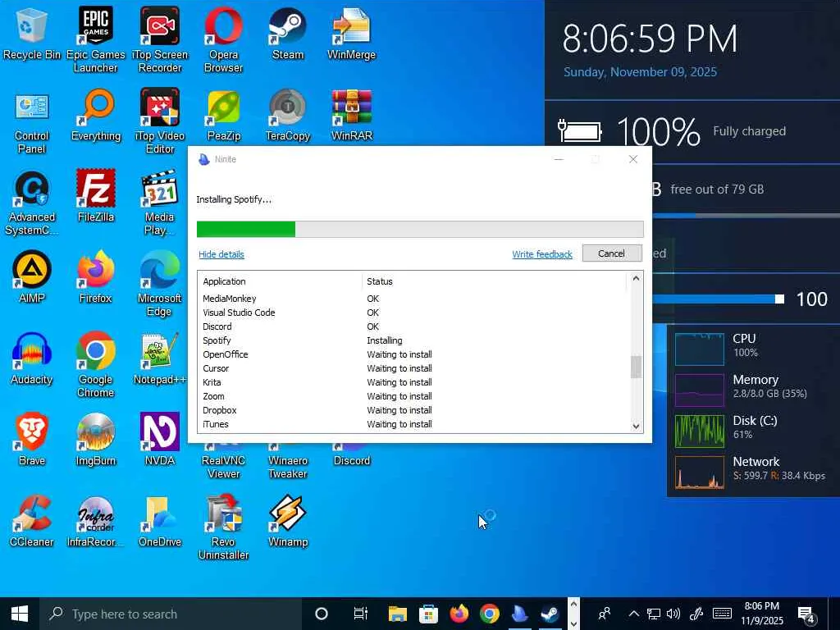The image size is (840, 630).
Task: Open the Windows Start menu
Action: click(20, 614)
